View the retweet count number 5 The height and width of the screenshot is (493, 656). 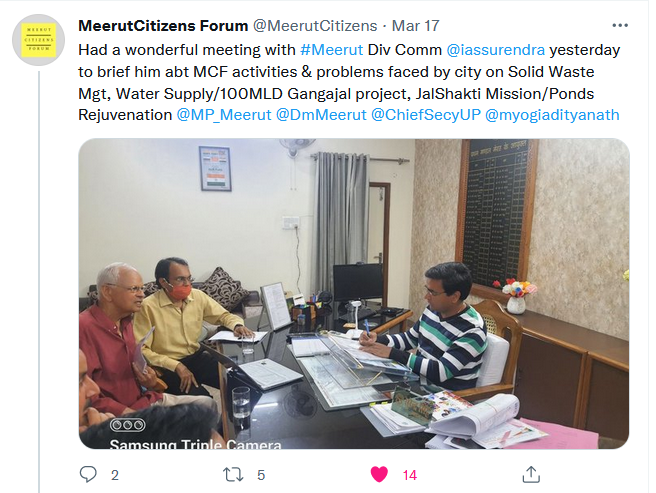[x=261, y=475]
